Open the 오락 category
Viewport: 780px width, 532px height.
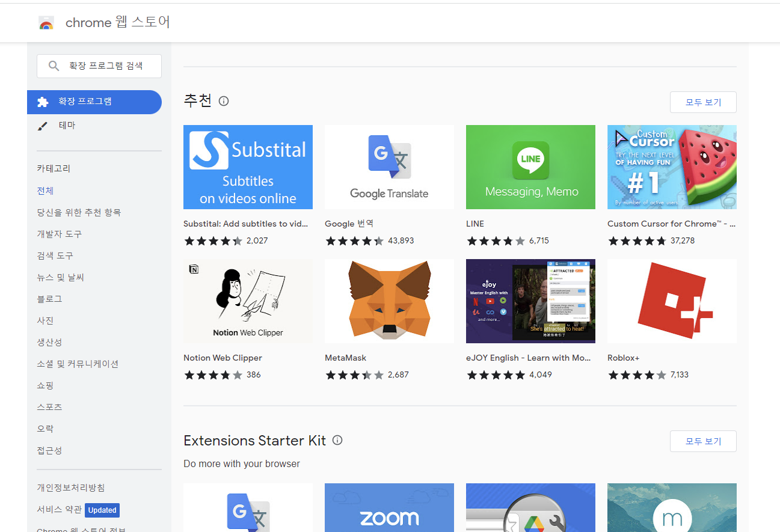45,429
